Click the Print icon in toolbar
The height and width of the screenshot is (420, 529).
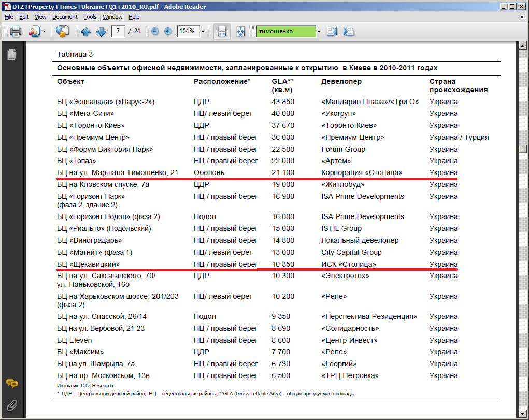pos(16,32)
